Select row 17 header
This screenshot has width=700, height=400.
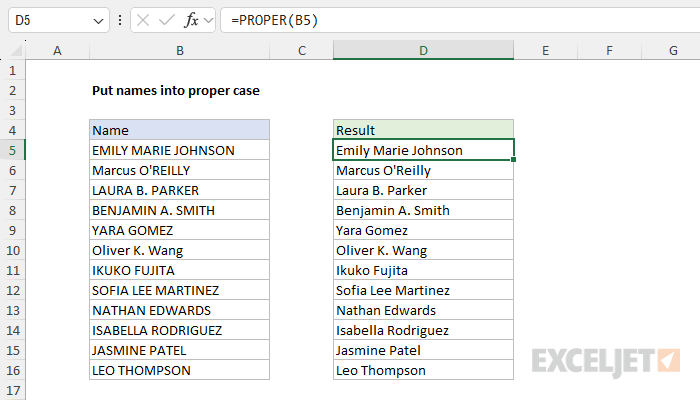click(12, 390)
